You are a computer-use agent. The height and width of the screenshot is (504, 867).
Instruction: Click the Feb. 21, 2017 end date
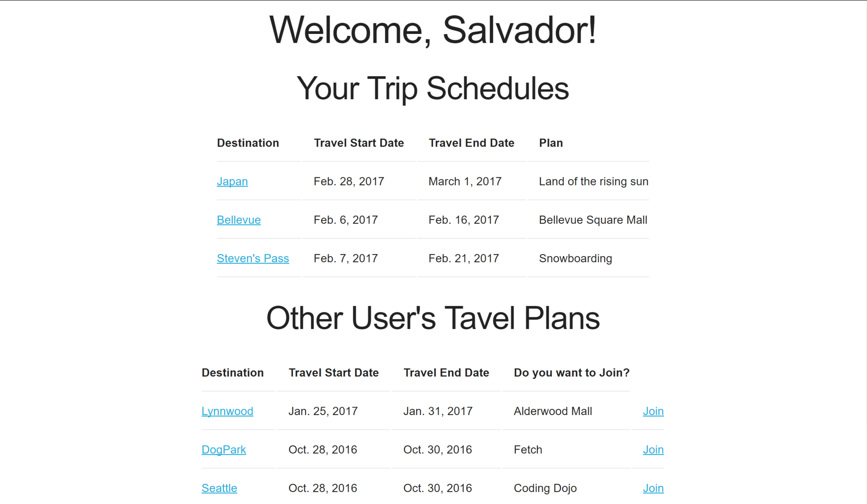pyautogui.click(x=463, y=258)
